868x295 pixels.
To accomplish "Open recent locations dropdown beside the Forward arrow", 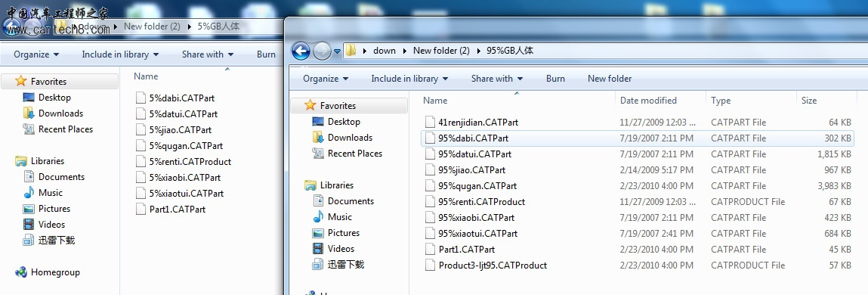I will point(337,51).
